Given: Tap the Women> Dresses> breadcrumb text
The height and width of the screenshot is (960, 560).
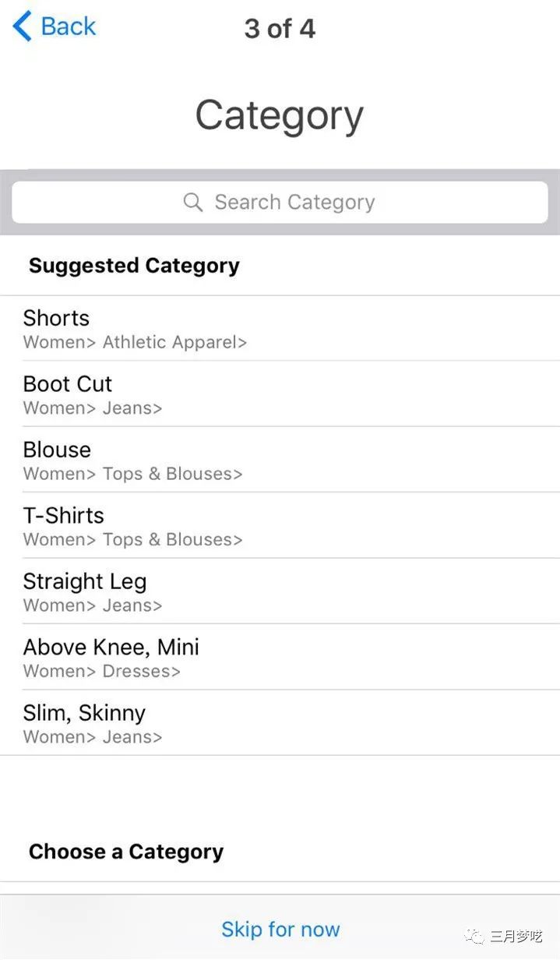Looking at the screenshot, I should pos(101,671).
